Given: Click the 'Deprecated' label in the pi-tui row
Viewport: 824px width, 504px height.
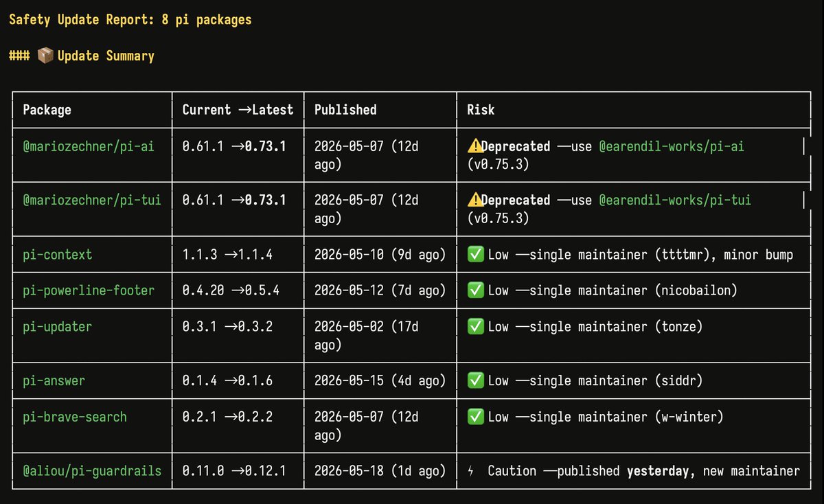Looking at the screenshot, I should click(516, 200).
